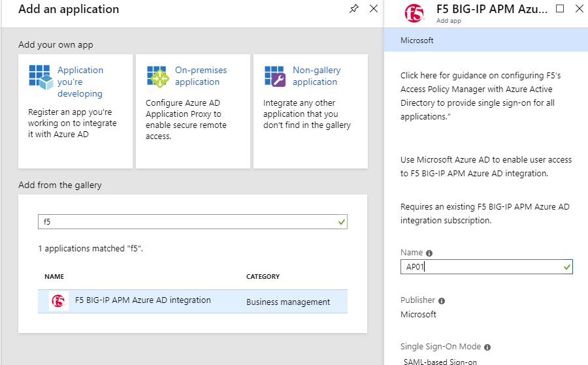Click the Microsoft publisher value
The height and width of the screenshot is (365, 588).
[418, 315]
